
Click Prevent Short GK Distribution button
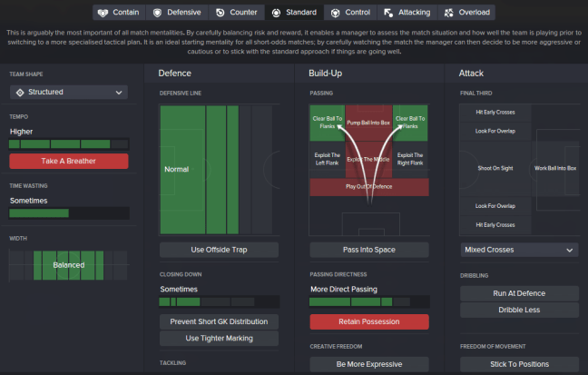pos(219,321)
